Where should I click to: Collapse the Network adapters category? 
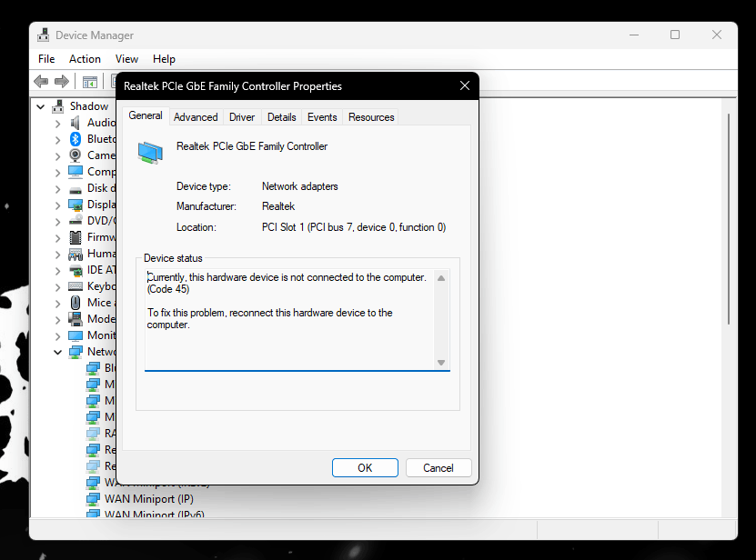tap(57, 351)
